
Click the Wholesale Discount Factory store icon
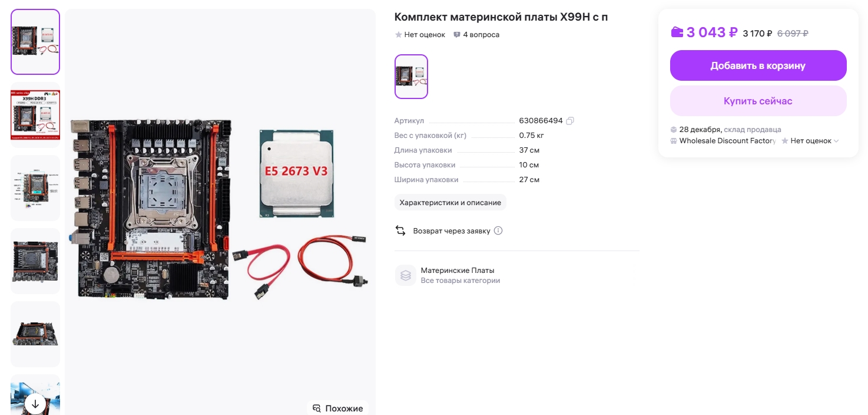click(674, 141)
